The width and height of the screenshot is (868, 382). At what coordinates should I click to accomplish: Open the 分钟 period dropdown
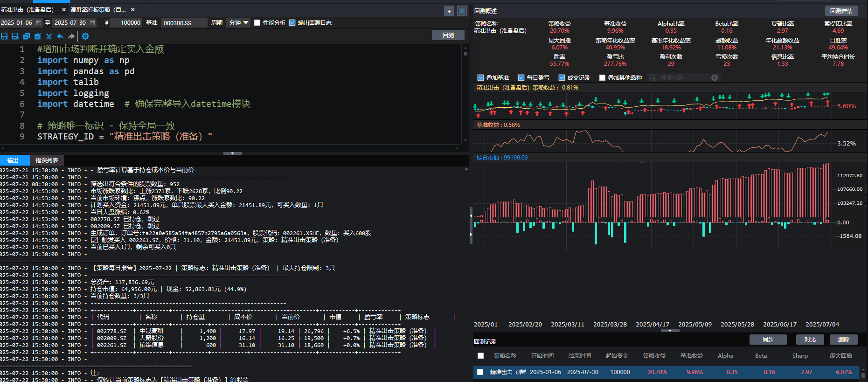pos(239,22)
